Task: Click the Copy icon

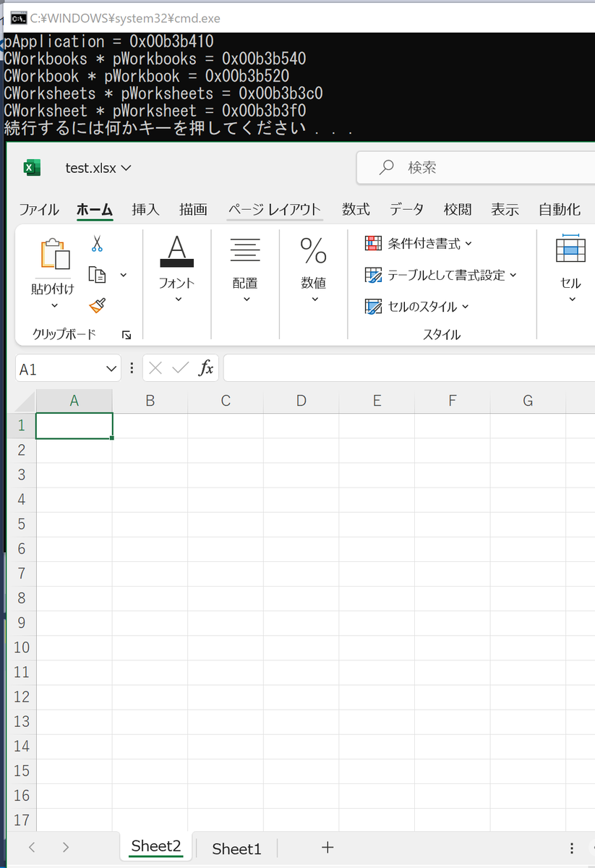Action: click(97, 275)
